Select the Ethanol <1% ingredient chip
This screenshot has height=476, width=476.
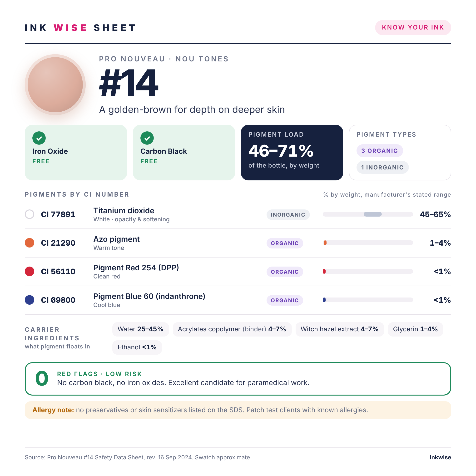pos(137,347)
